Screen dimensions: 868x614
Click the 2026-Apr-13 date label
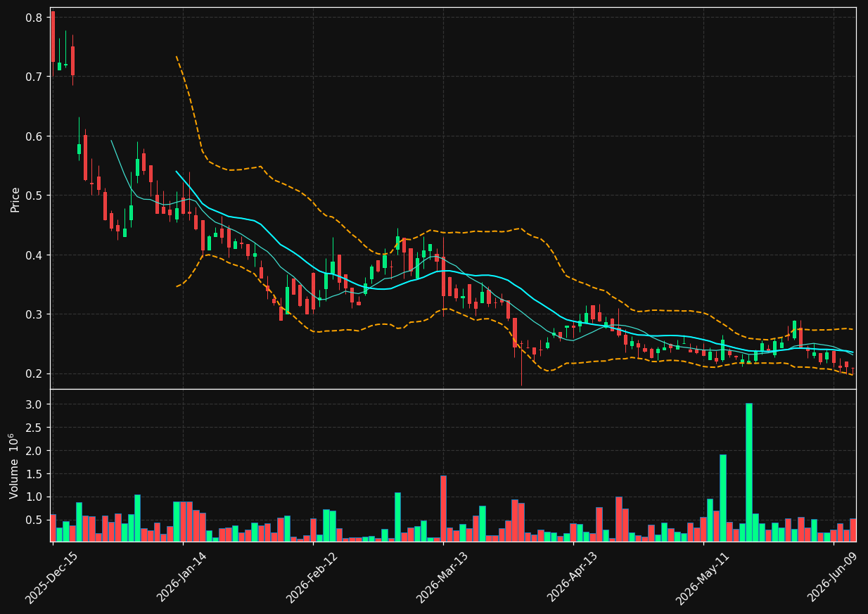pos(573,577)
